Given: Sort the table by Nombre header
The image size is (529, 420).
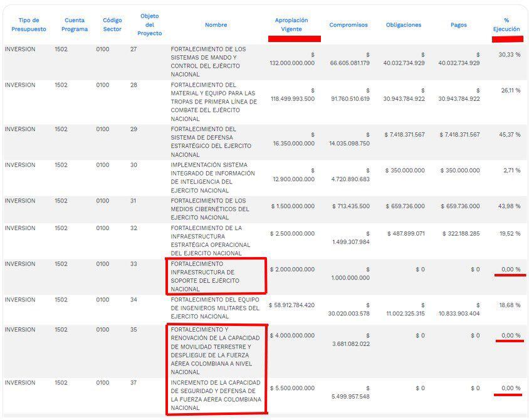Looking at the screenshot, I should [x=216, y=25].
